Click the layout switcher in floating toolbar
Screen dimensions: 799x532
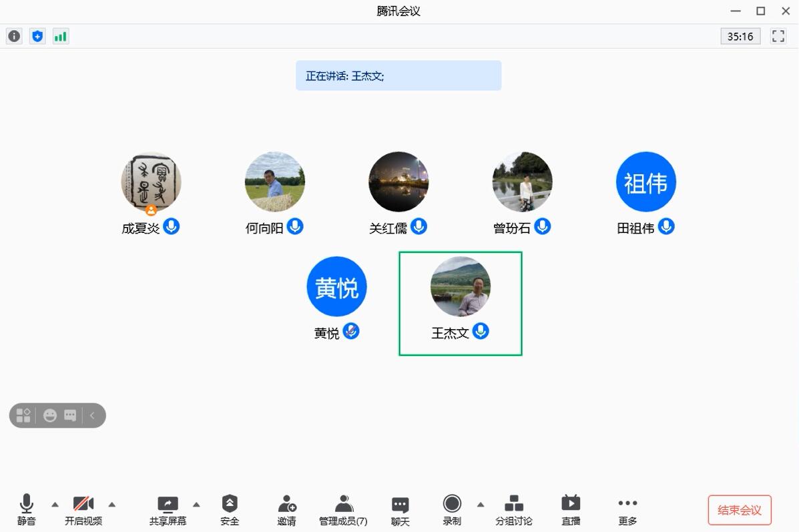click(23, 415)
